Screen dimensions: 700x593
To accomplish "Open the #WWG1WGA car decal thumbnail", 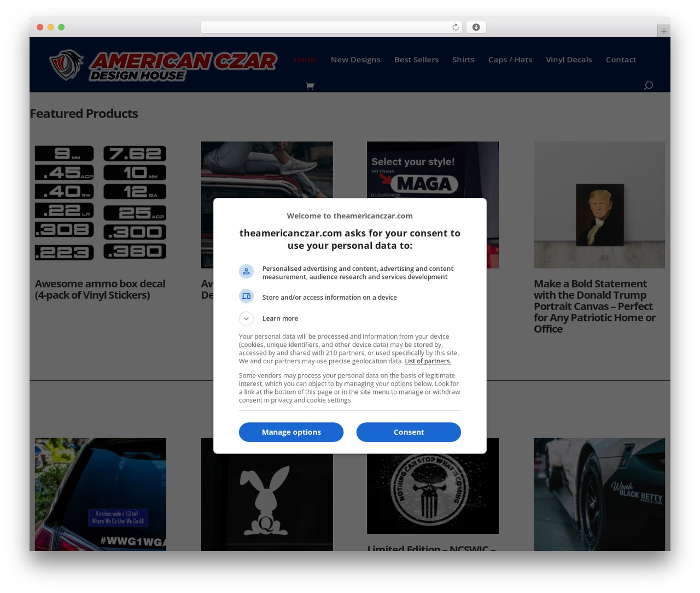I will coord(101,494).
